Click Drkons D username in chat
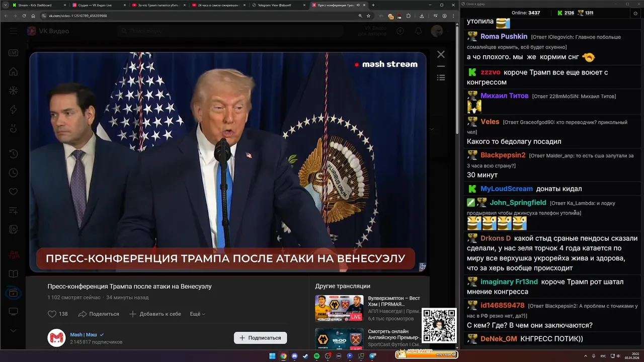Viewport: 644px width, 362px height. (496, 238)
